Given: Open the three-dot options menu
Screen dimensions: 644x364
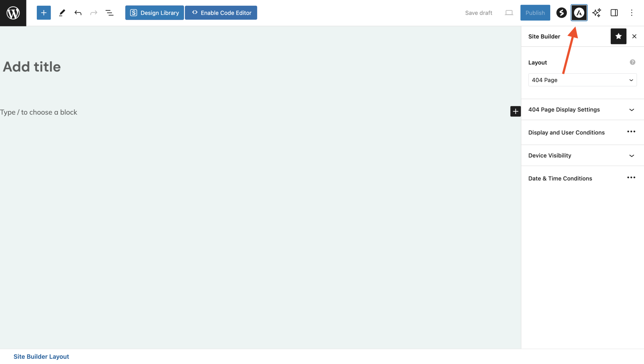Looking at the screenshot, I should (x=632, y=13).
